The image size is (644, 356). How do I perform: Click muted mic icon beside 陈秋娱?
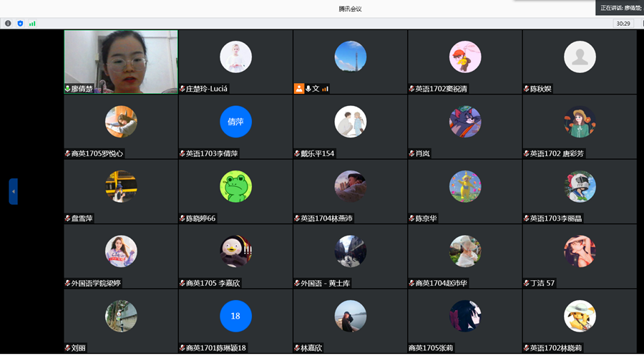(526, 89)
